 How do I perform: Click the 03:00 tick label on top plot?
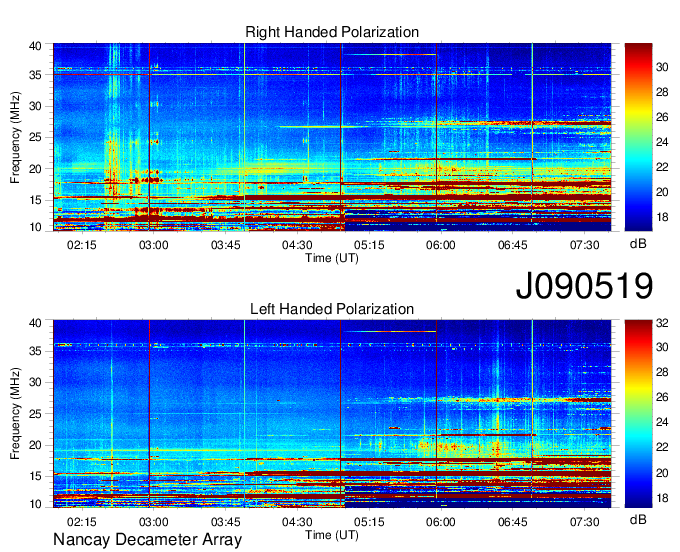pos(154,245)
